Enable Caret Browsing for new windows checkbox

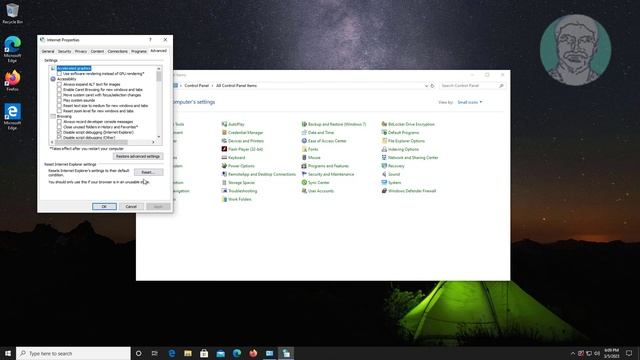click(60, 90)
